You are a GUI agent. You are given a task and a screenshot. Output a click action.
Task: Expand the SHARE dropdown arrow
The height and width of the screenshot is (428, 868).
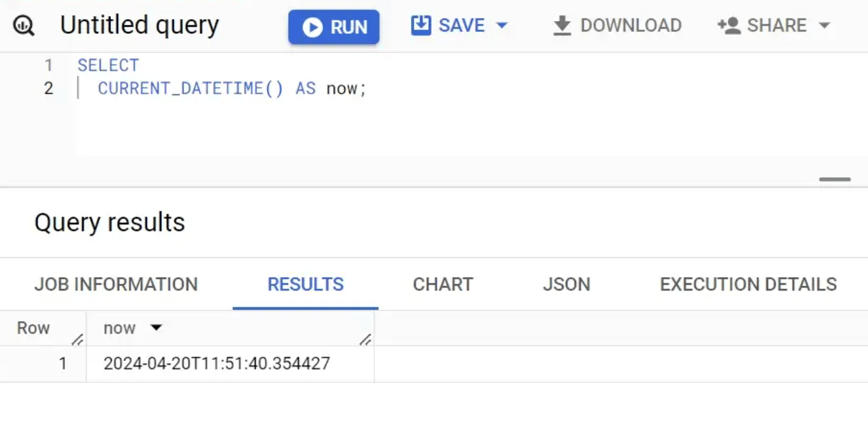(x=824, y=25)
